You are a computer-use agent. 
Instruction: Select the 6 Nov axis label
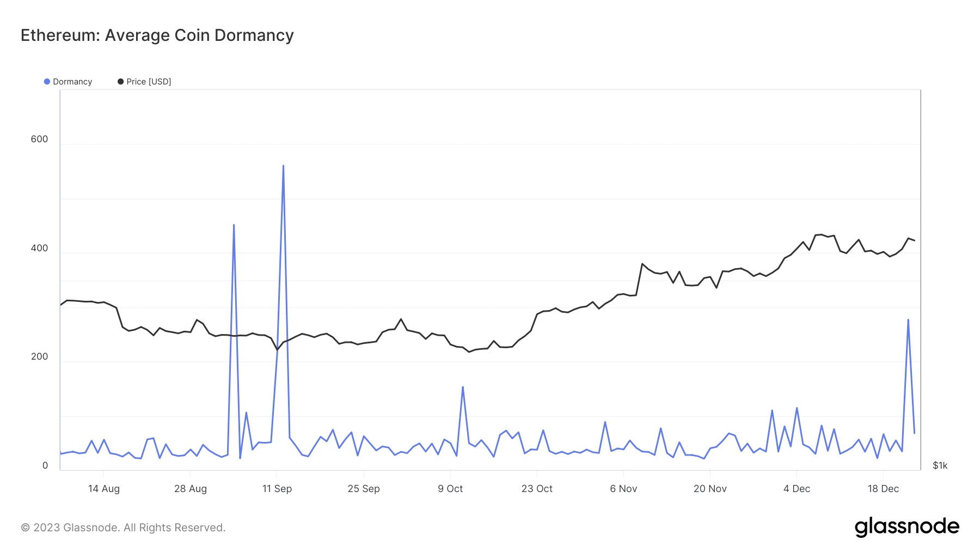pyautogui.click(x=623, y=489)
